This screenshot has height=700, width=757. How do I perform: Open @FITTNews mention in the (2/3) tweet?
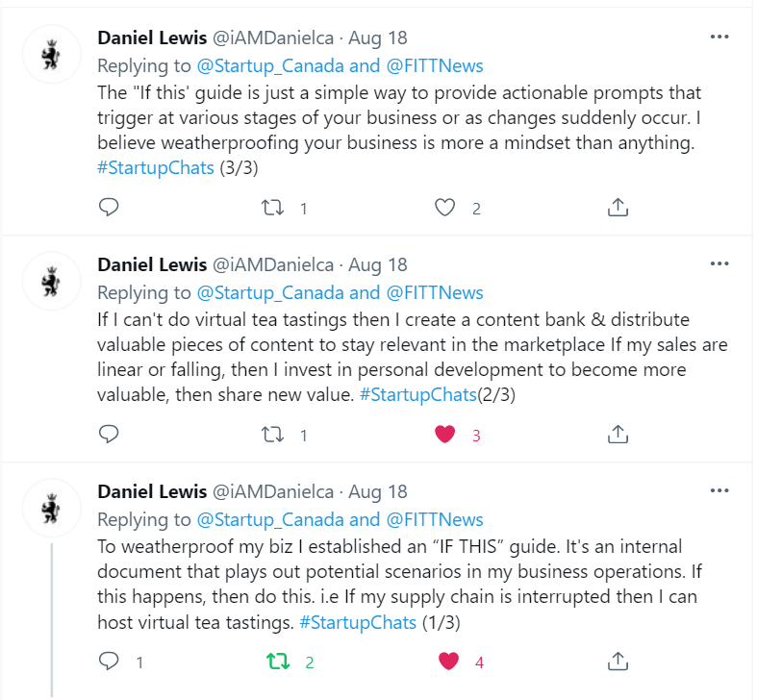click(435, 292)
